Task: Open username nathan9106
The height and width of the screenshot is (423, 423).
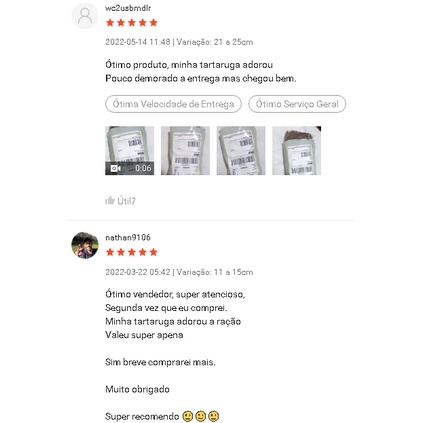Action: click(128, 237)
